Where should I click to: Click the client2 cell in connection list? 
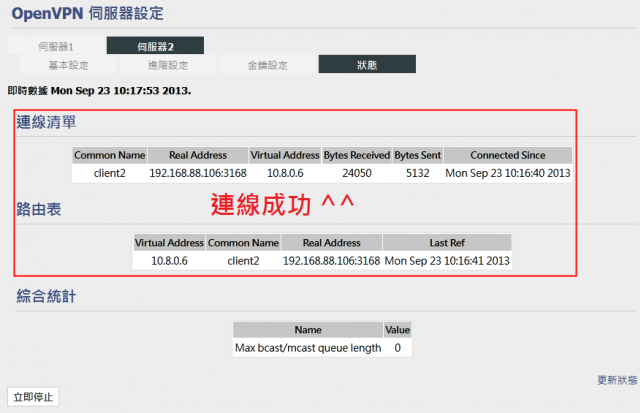click(x=109, y=173)
